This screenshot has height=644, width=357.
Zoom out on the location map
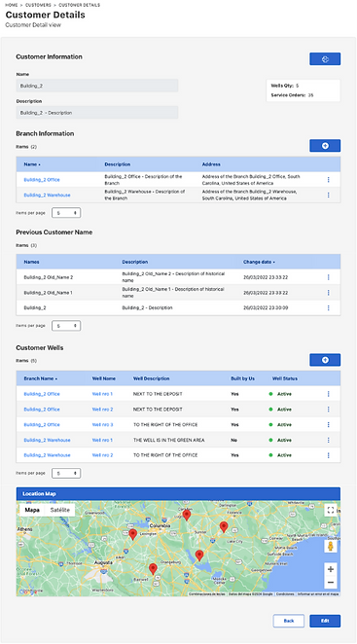tap(331, 583)
